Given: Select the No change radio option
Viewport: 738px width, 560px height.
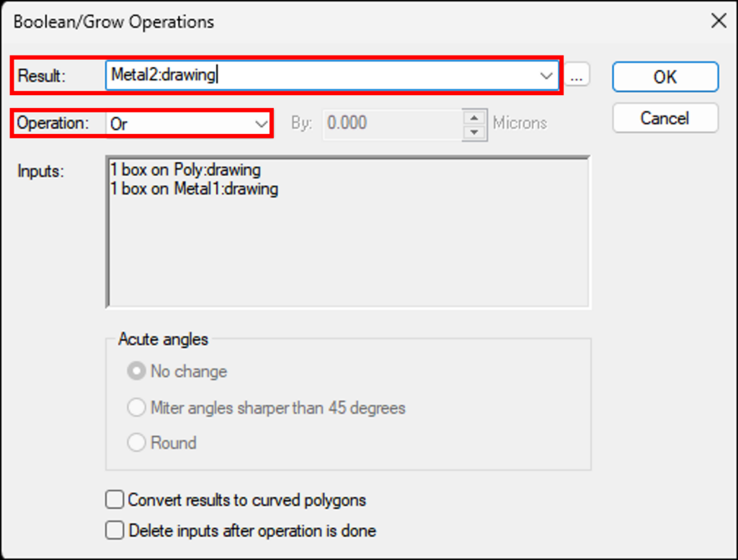Looking at the screenshot, I should (x=136, y=371).
